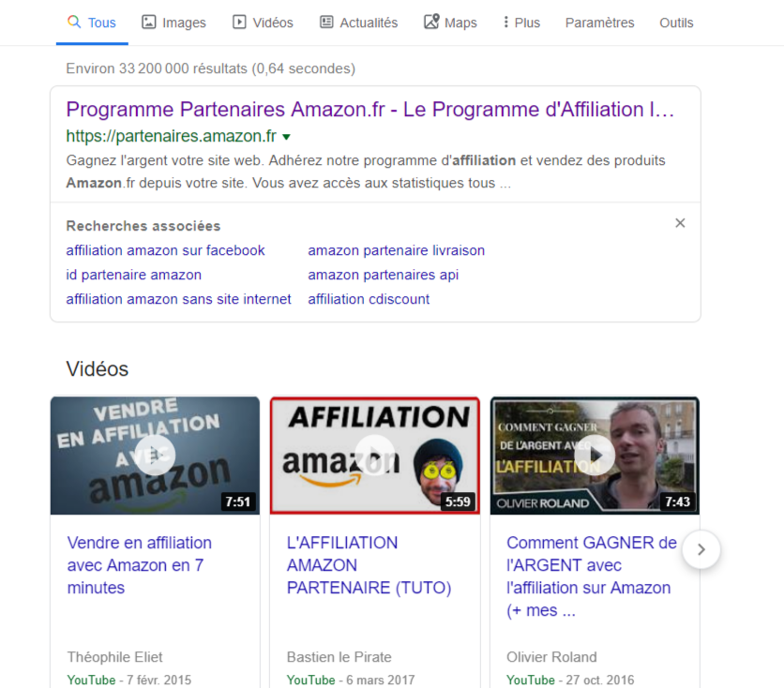Viewport: 784px width, 688px height.
Task: Click the Vidéos section heading
Action: (x=97, y=368)
